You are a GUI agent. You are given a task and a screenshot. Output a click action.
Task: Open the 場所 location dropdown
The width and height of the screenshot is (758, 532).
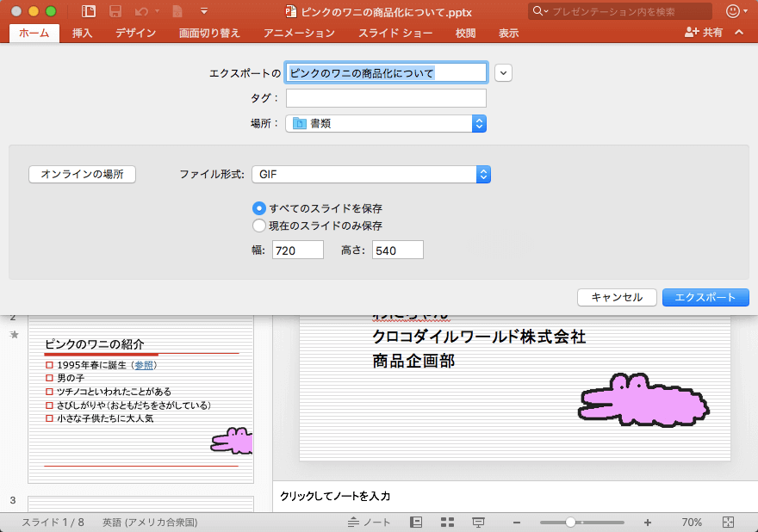pyautogui.click(x=386, y=124)
